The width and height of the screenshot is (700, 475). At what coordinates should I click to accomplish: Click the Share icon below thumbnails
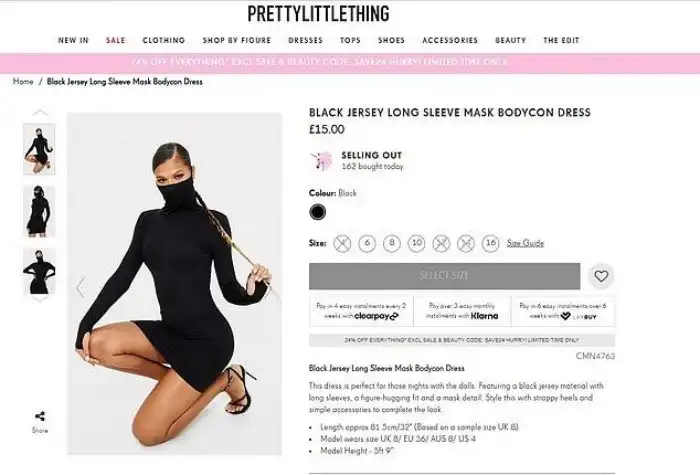[x=40, y=417]
